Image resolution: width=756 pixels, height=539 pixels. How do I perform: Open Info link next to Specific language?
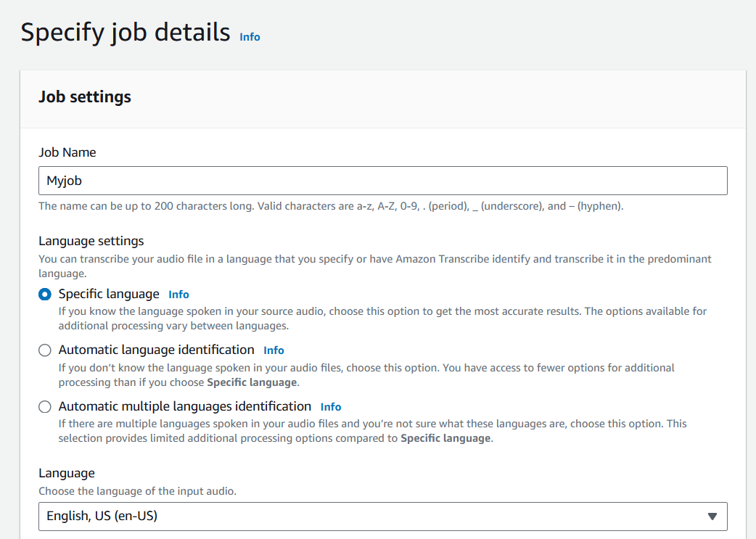179,295
